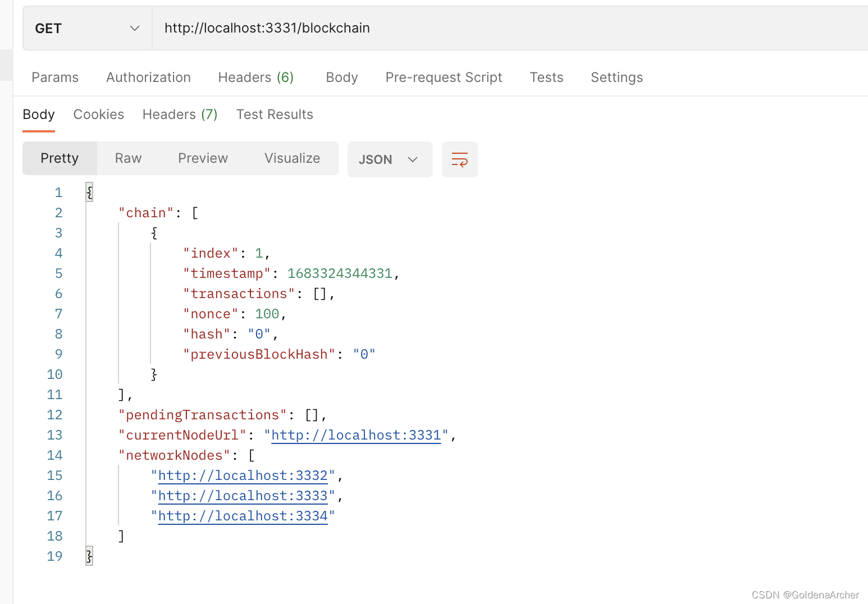Click the "index" key text
868x604 pixels.
click(x=211, y=253)
